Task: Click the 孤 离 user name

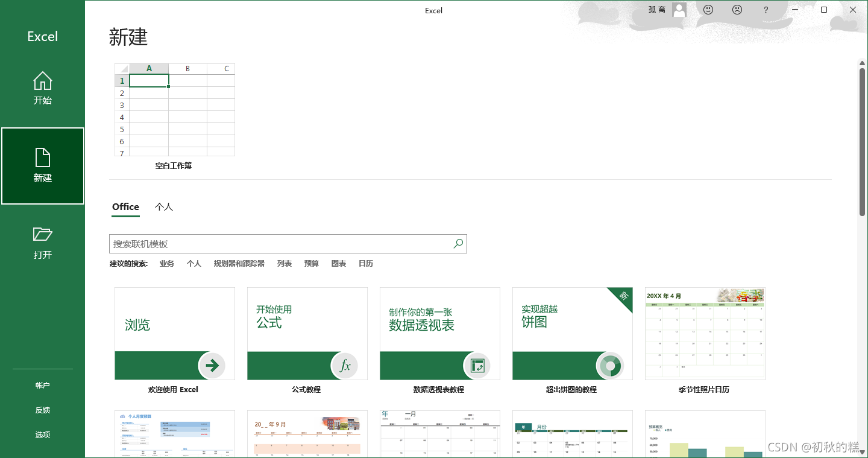Action: [x=657, y=10]
